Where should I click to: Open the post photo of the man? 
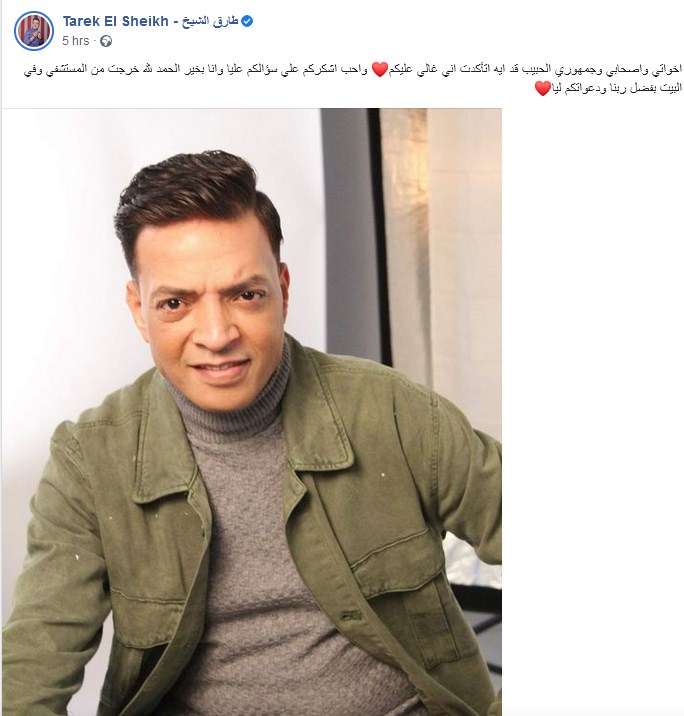click(x=252, y=412)
